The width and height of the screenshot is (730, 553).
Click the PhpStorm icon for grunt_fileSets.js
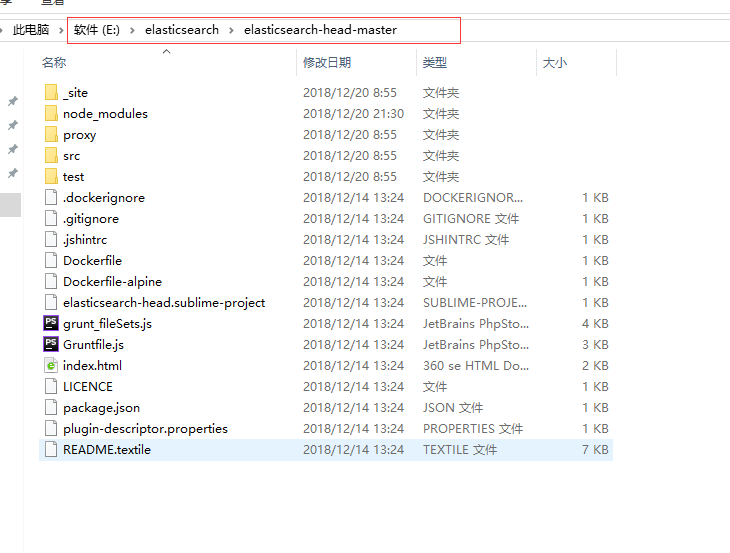(51, 324)
